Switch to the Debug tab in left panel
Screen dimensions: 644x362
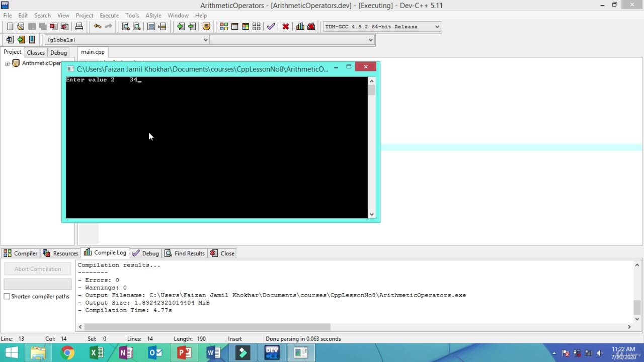[58, 53]
